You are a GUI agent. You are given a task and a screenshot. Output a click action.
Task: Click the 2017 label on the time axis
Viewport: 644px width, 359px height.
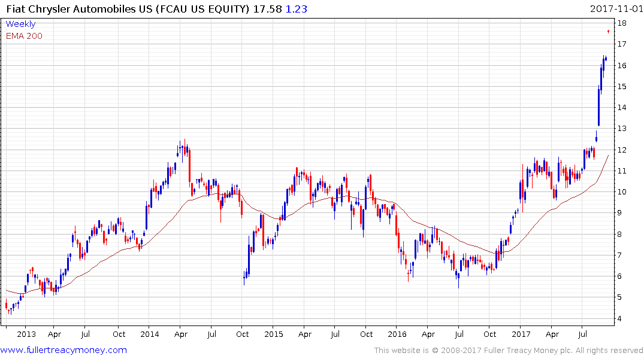point(521,334)
